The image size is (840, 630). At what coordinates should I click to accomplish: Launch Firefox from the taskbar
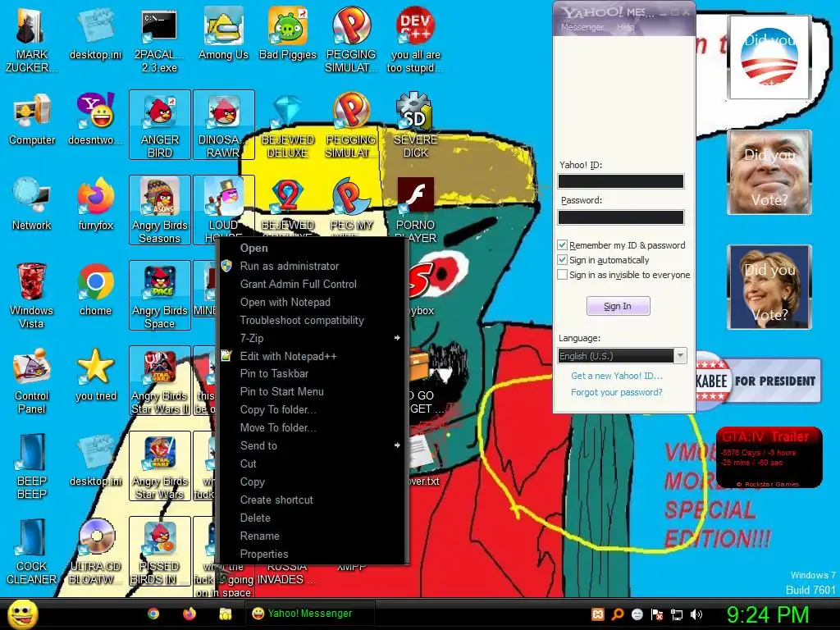pyautogui.click(x=189, y=614)
